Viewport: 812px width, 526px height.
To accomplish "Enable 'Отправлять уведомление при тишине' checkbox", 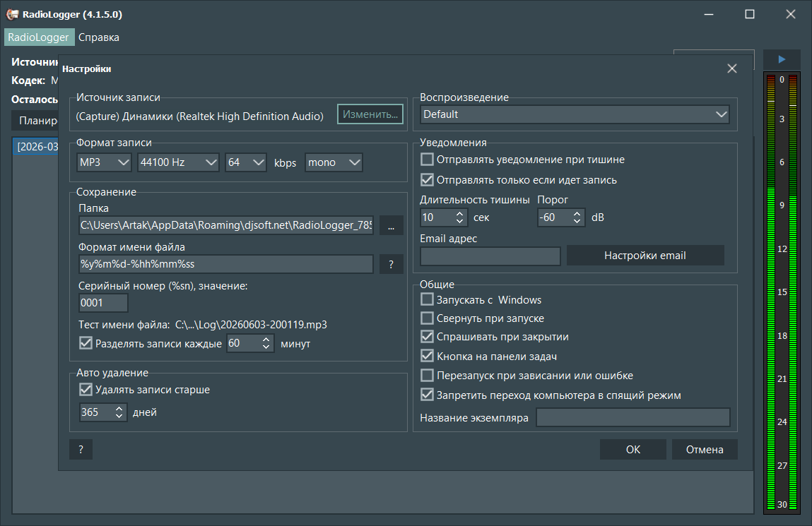I will coord(428,160).
